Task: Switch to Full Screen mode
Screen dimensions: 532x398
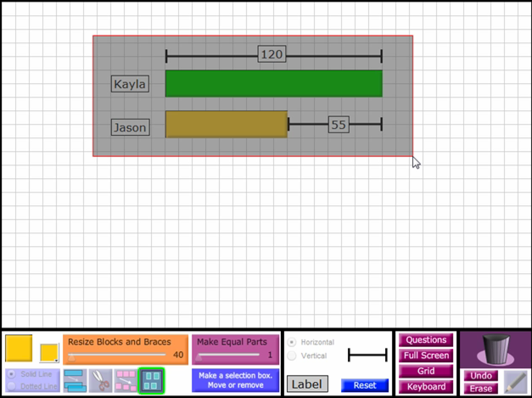Action: (426, 356)
